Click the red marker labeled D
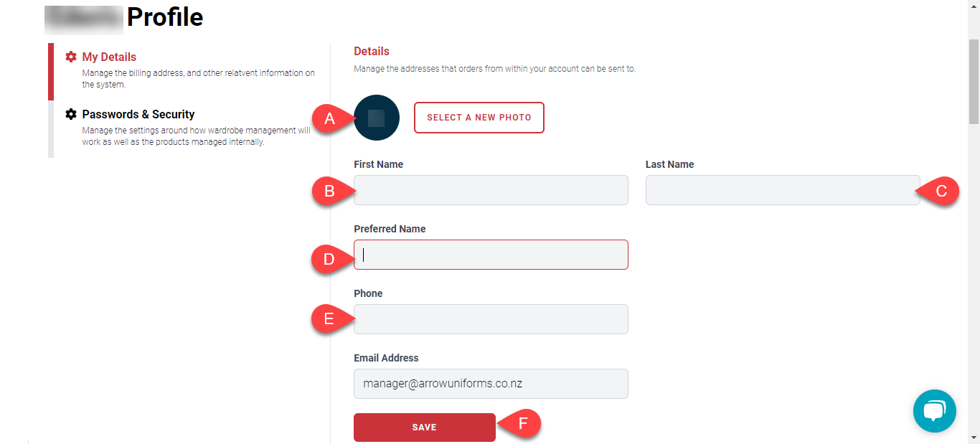Viewport: 980px width, 444px height. tap(329, 259)
